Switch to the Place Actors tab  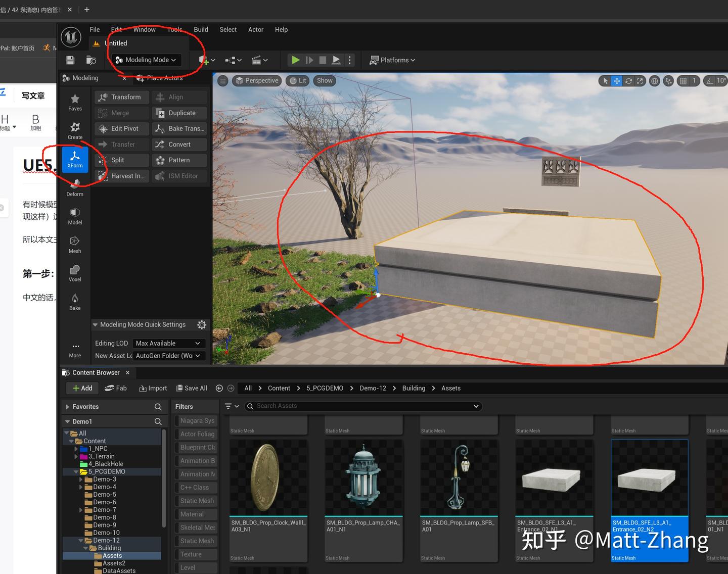point(164,78)
